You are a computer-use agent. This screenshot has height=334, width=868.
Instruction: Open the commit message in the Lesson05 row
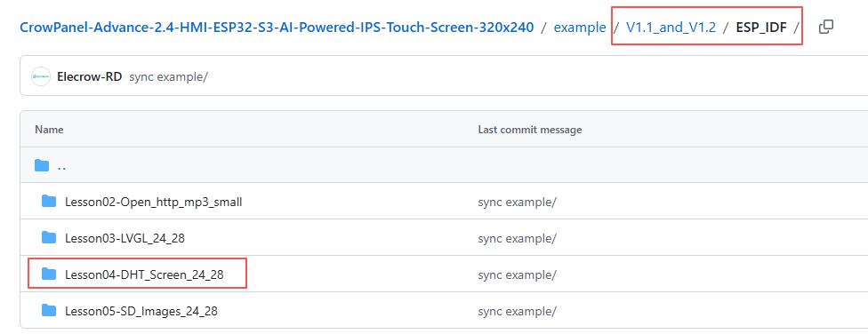click(517, 311)
